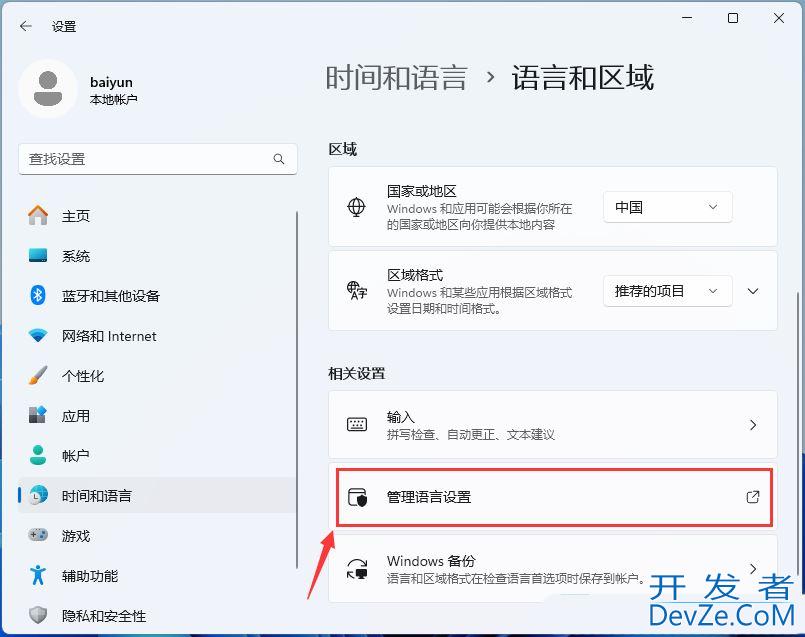Click the Apps icon in sidebar
The width and height of the screenshot is (805, 637).
coord(38,415)
